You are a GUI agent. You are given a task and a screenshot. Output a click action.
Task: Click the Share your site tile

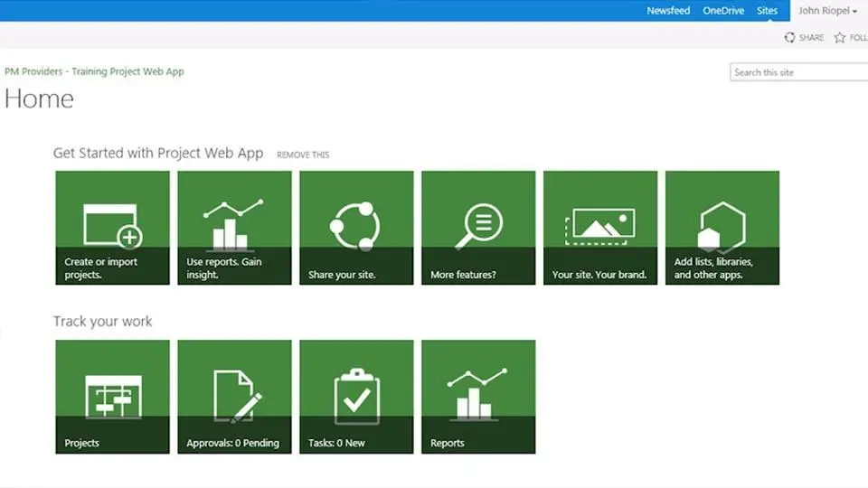[x=356, y=228]
